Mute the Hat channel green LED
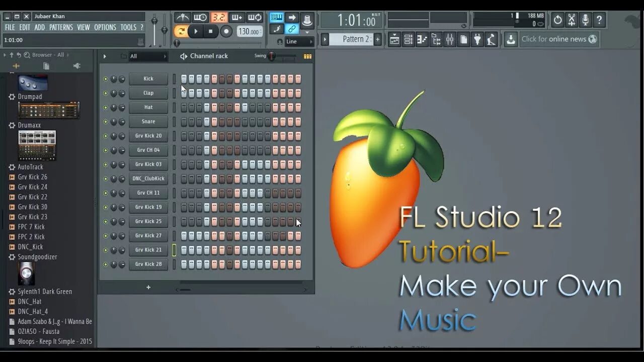 click(106, 108)
